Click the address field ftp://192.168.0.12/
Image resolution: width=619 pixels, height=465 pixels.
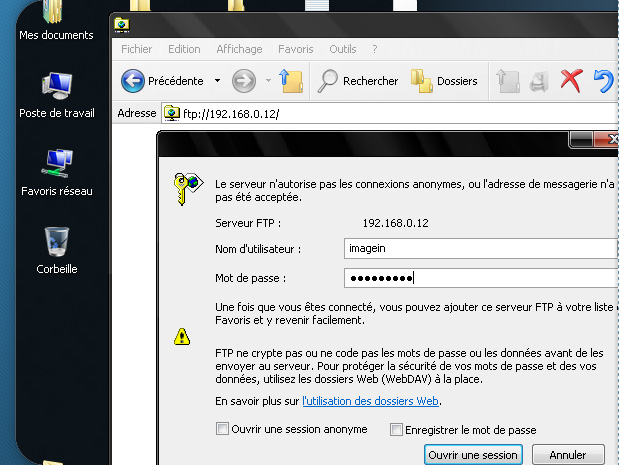[x=390, y=113]
